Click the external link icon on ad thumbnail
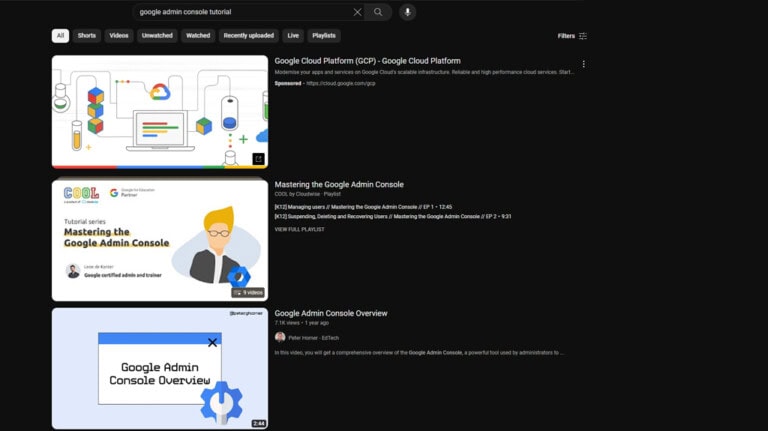The width and height of the screenshot is (768, 431). [x=258, y=159]
